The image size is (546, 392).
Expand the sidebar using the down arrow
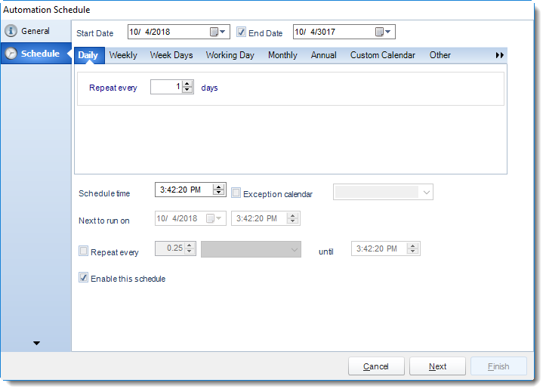tap(36, 343)
